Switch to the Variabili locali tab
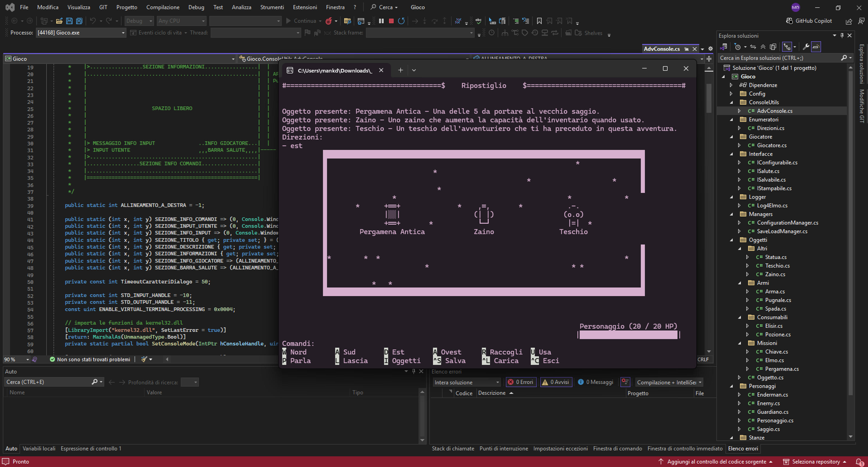This screenshot has height=467, width=868. [x=39, y=448]
